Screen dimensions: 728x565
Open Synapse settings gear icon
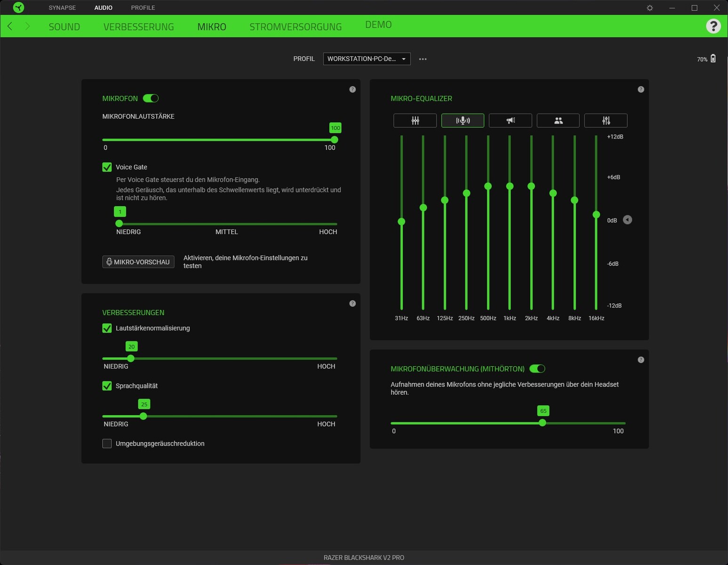click(650, 8)
